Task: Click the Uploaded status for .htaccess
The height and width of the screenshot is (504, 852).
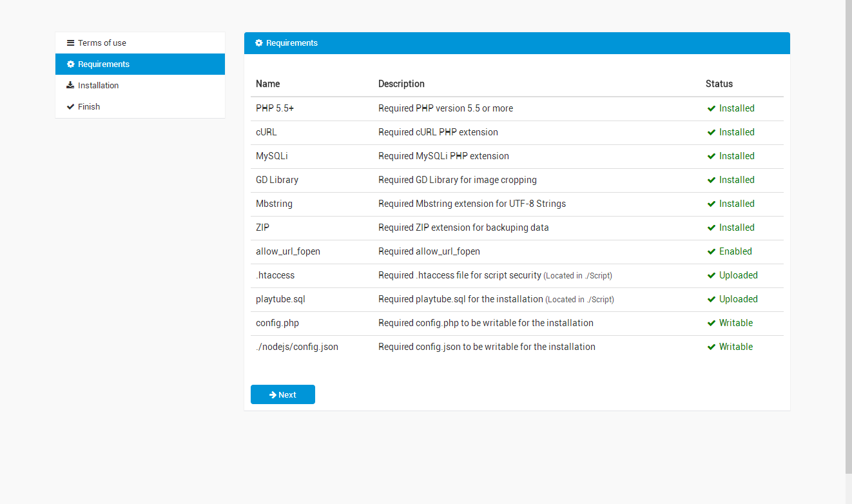Action: [738, 275]
